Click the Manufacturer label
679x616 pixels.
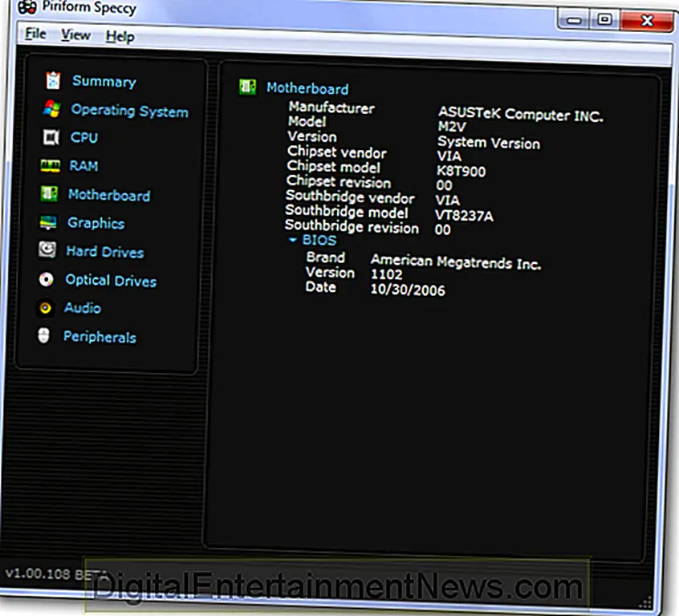[x=331, y=107]
